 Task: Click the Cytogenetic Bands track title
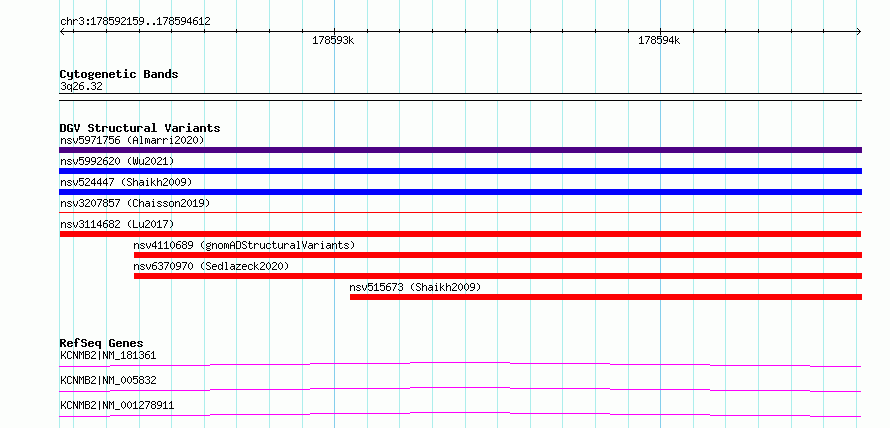[x=119, y=74]
